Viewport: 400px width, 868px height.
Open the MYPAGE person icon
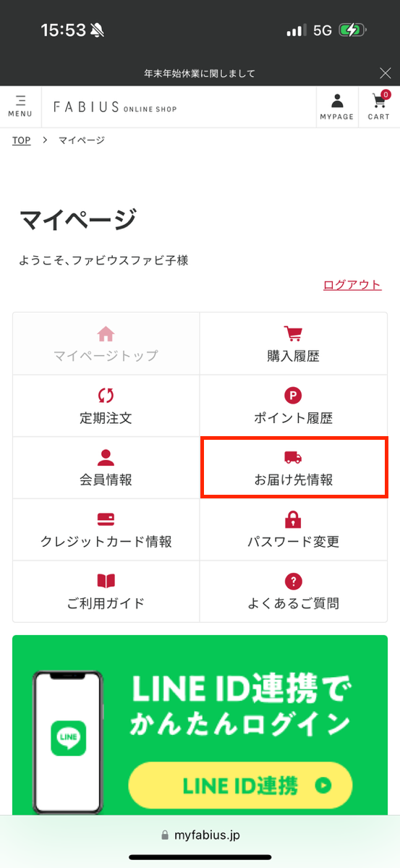[337, 106]
